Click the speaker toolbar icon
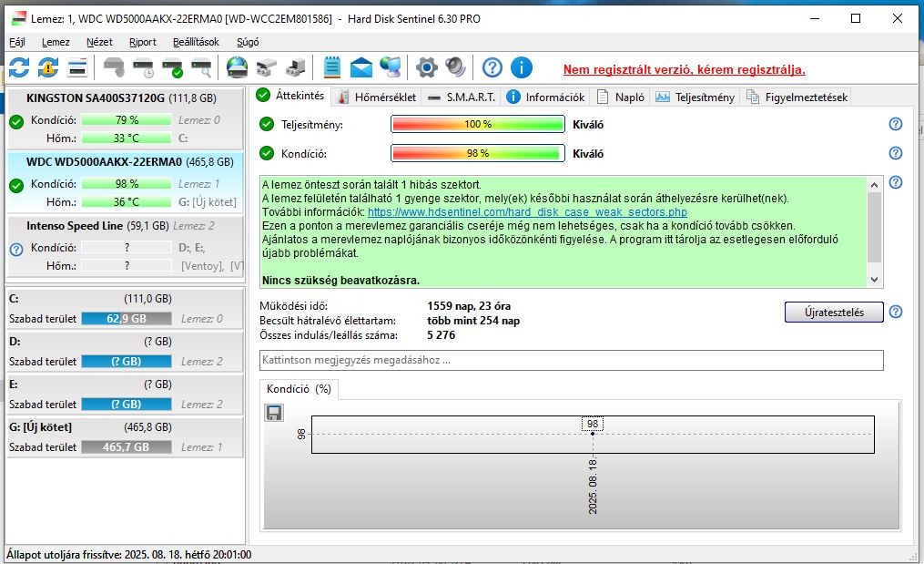924x564 pixels. click(455, 67)
